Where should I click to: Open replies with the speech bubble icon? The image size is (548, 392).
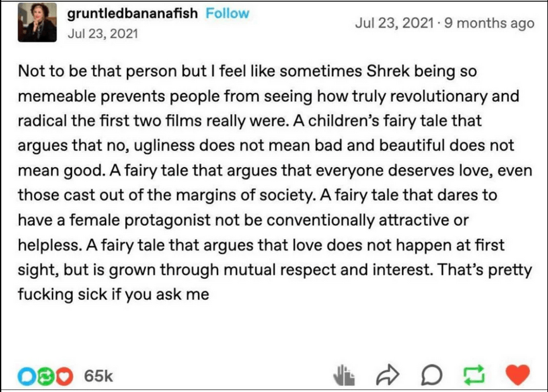[x=430, y=375]
